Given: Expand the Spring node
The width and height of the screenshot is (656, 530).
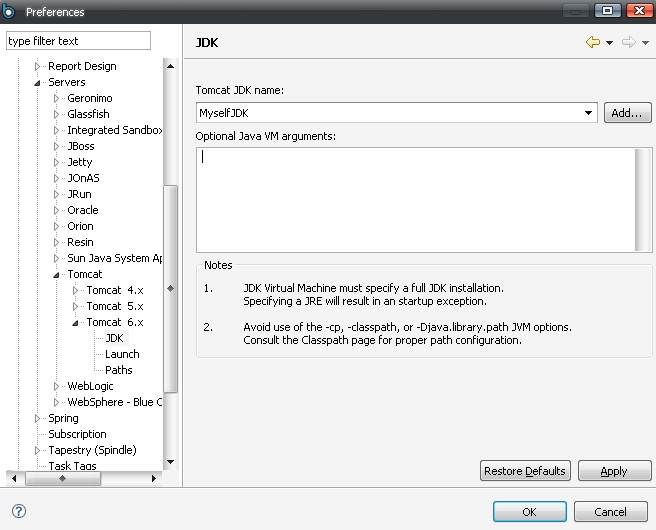Looking at the screenshot, I should (37, 418).
